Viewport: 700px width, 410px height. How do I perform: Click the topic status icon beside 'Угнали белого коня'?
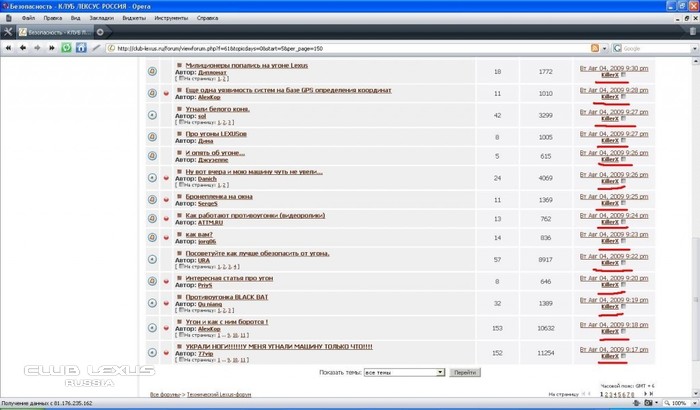152,114
